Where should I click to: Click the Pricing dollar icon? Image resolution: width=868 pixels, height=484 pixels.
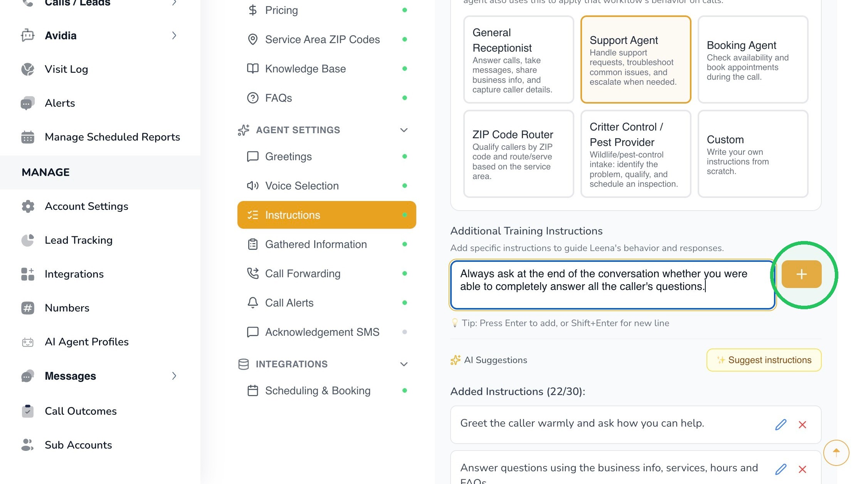(x=252, y=10)
